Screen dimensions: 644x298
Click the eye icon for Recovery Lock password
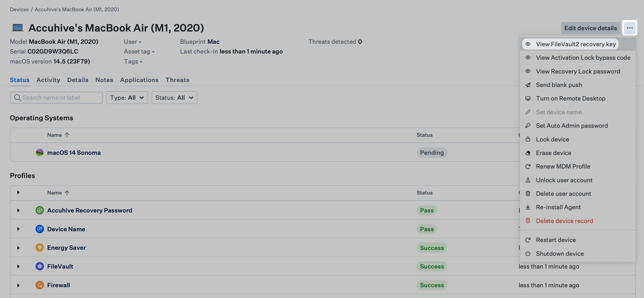point(528,71)
